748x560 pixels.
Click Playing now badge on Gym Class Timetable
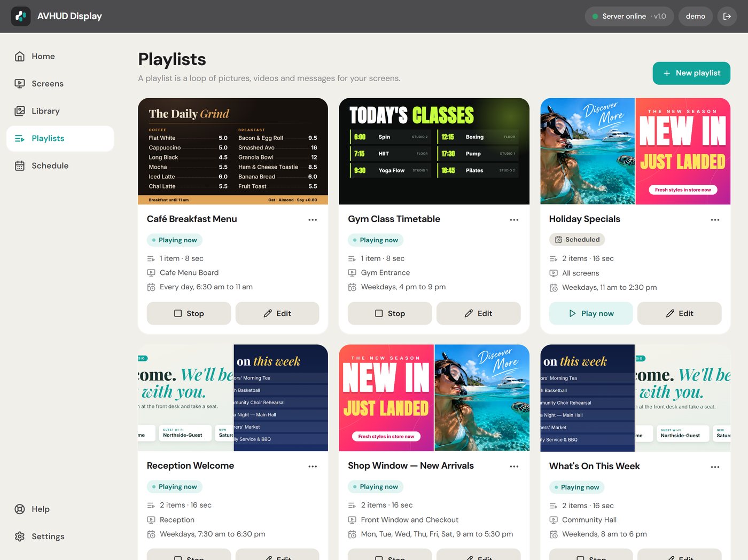376,240
